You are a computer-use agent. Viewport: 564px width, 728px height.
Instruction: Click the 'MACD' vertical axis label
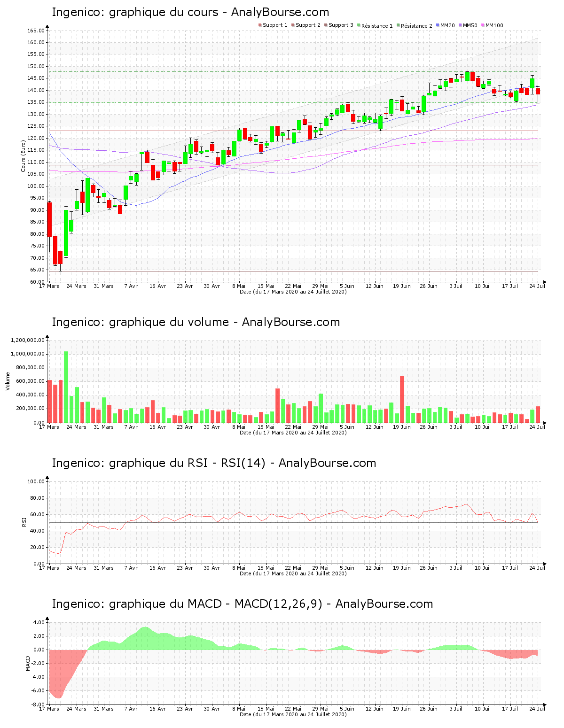click(28, 663)
